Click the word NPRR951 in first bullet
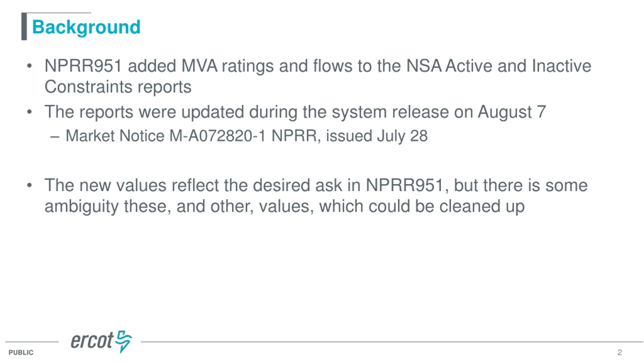644x362 pixels. [83, 66]
